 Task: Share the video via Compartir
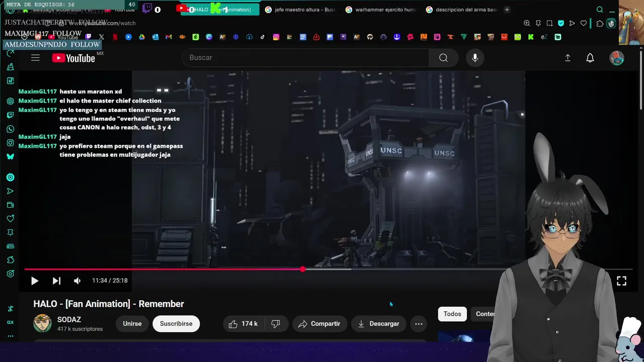[x=319, y=324]
